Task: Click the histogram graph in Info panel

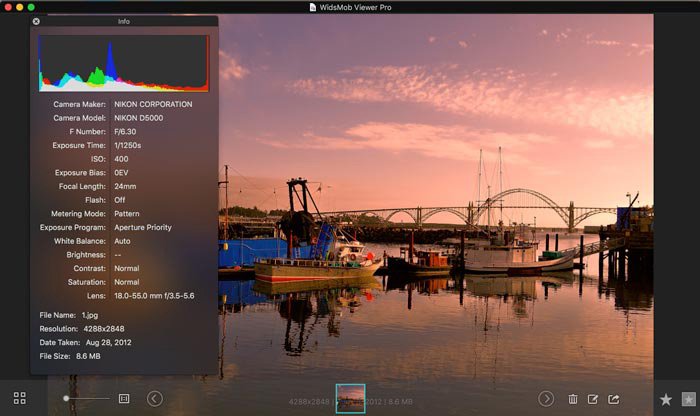Action: [x=123, y=63]
